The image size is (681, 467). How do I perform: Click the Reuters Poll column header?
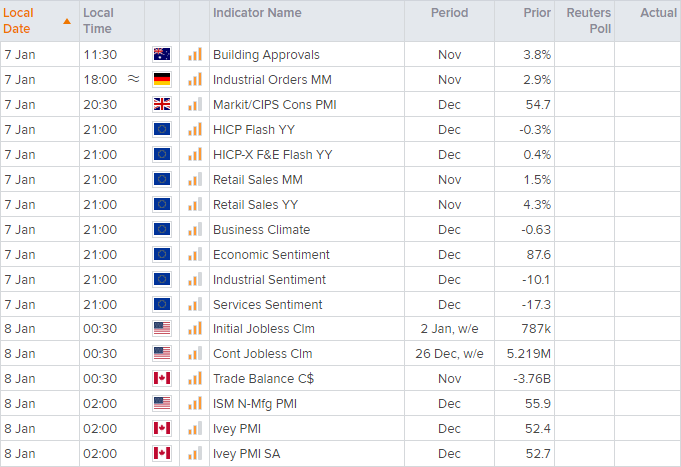tap(588, 21)
